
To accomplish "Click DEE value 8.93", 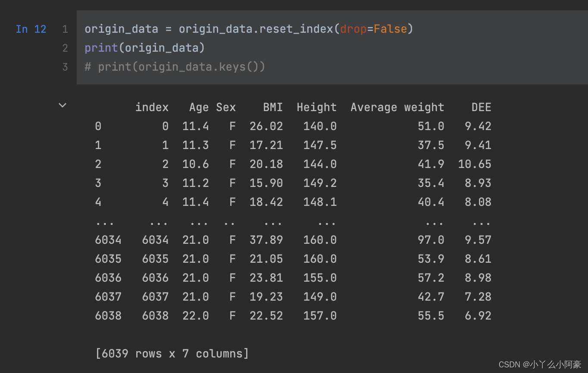I will [478, 183].
